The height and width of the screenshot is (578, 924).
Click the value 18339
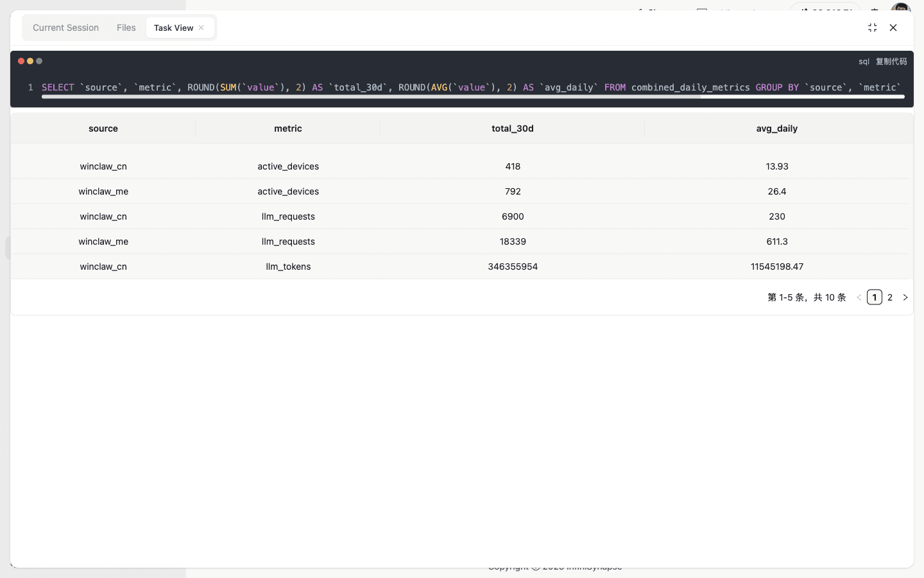(x=513, y=241)
